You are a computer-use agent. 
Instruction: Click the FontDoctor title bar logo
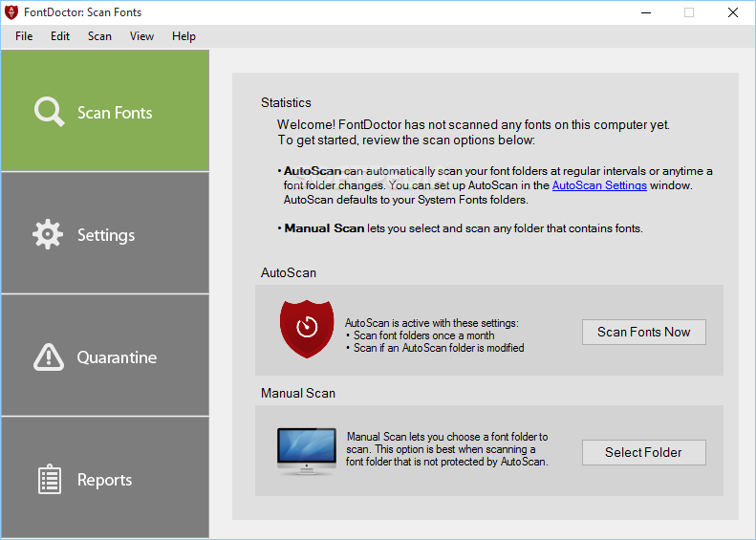[x=11, y=12]
